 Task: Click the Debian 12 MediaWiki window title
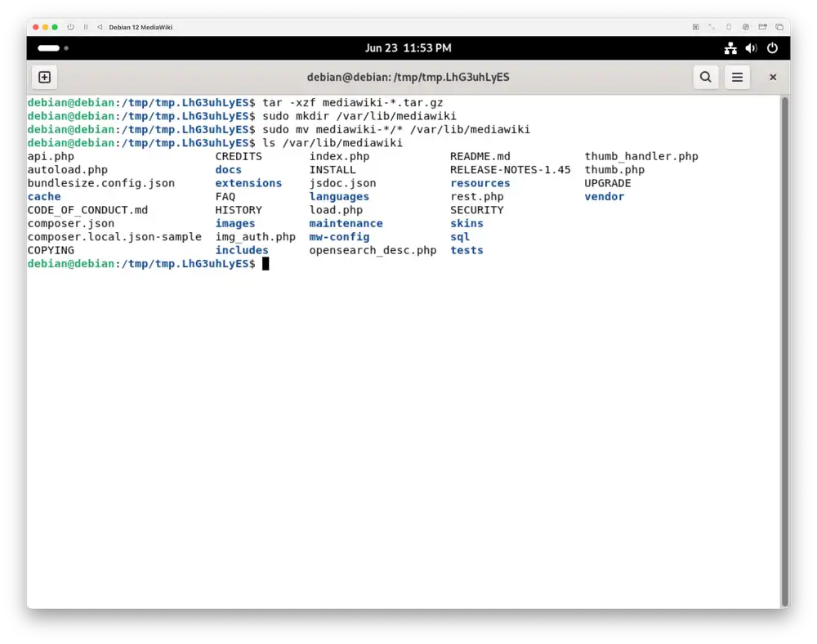coord(141,27)
